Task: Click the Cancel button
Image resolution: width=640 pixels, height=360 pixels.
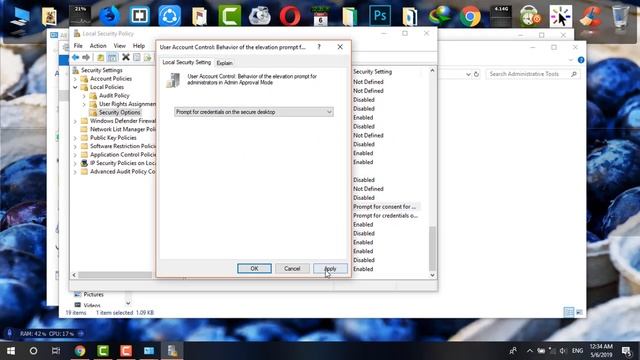Action: tap(292, 269)
